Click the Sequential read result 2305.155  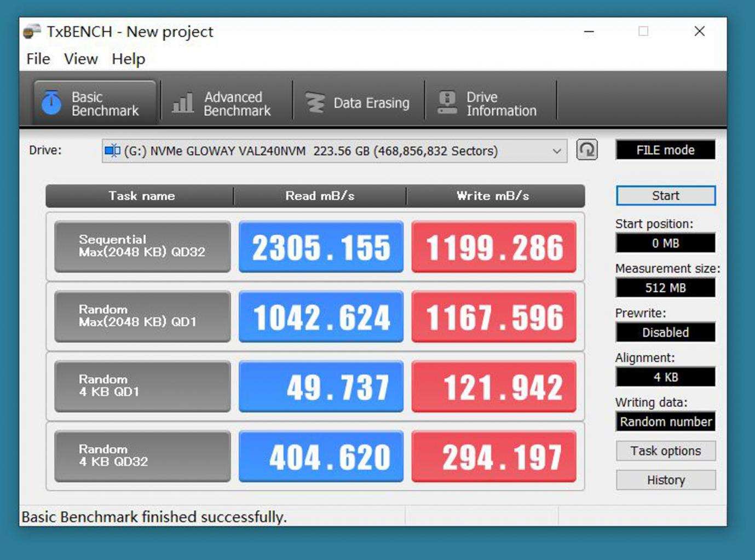tap(321, 247)
